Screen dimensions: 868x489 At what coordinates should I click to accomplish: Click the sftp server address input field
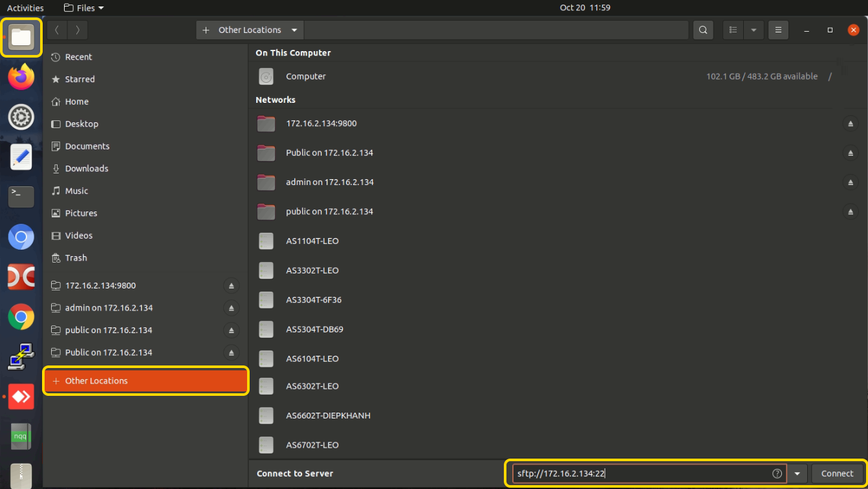(640, 473)
